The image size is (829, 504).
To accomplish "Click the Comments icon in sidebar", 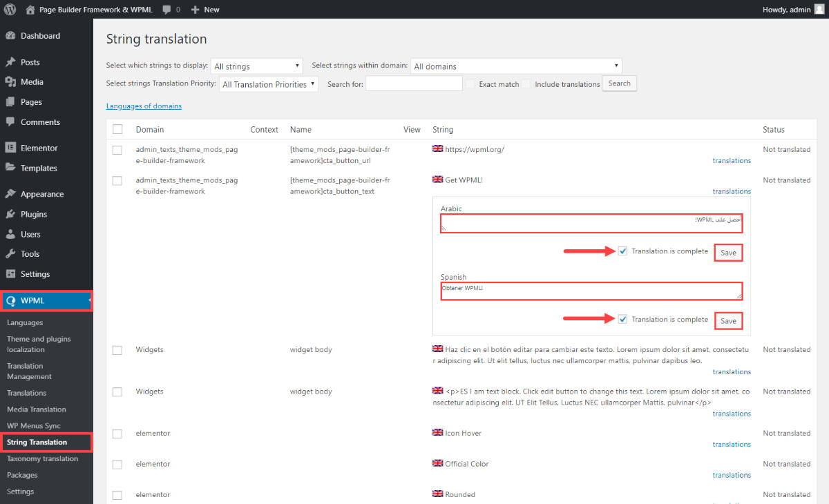I will (x=10, y=122).
